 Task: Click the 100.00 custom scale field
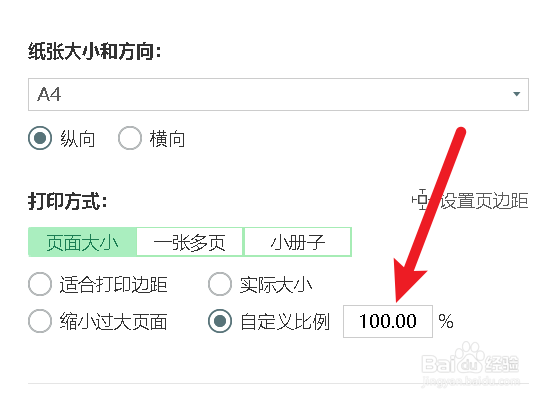[388, 321]
